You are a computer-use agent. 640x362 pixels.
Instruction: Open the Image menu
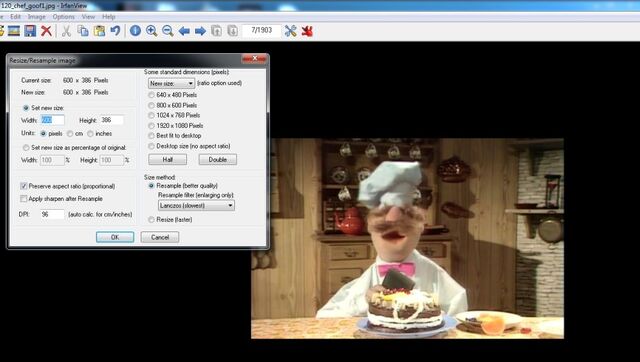pyautogui.click(x=37, y=17)
